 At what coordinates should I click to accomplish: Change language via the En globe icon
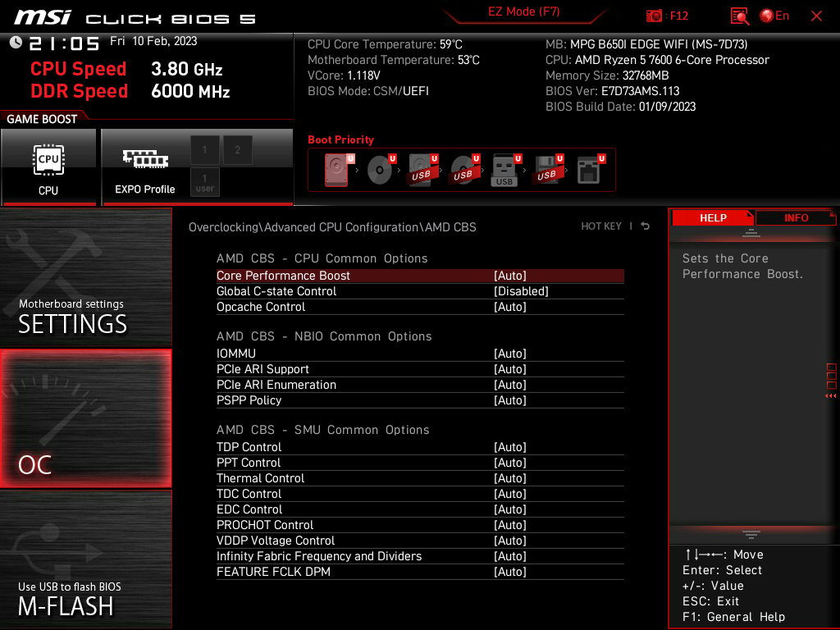(774, 16)
